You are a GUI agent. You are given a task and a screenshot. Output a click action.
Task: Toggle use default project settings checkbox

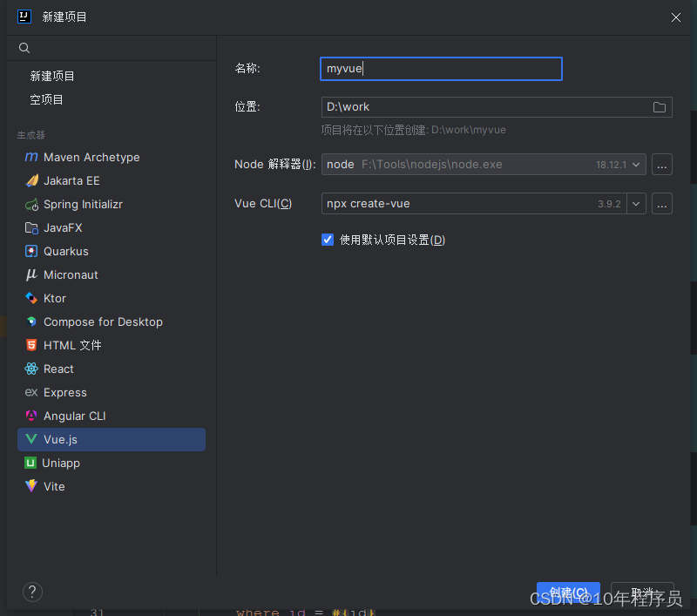point(328,240)
